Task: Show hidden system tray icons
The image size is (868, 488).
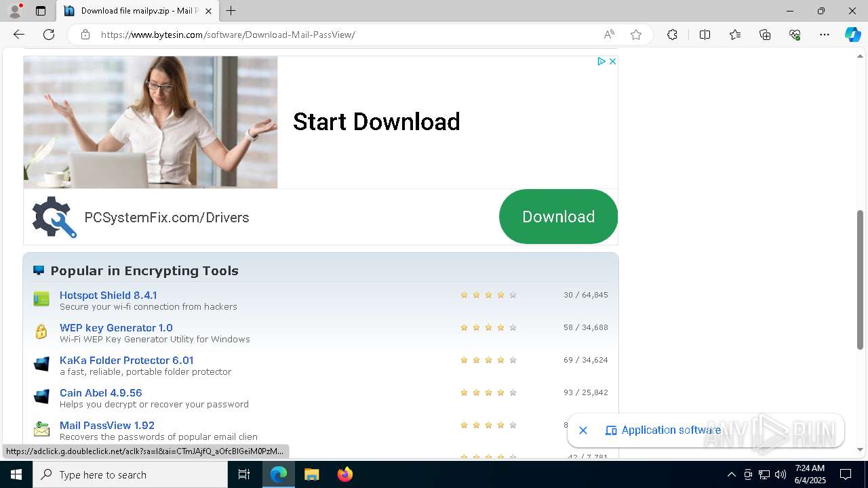Action: coord(731,474)
